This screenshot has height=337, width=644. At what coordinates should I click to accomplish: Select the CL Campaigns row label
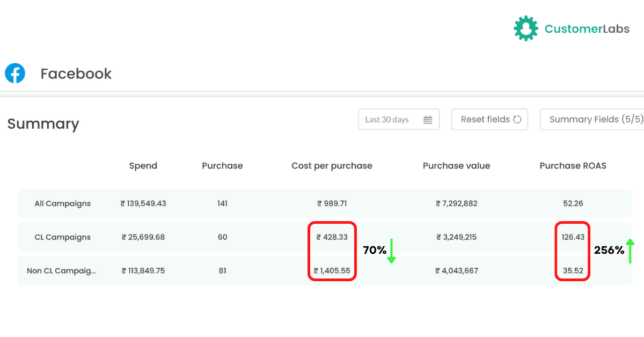63,237
